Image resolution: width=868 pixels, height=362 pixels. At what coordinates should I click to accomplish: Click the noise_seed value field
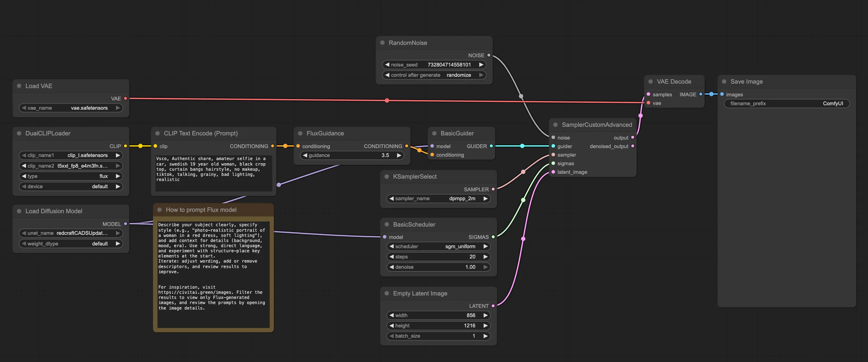pos(449,64)
